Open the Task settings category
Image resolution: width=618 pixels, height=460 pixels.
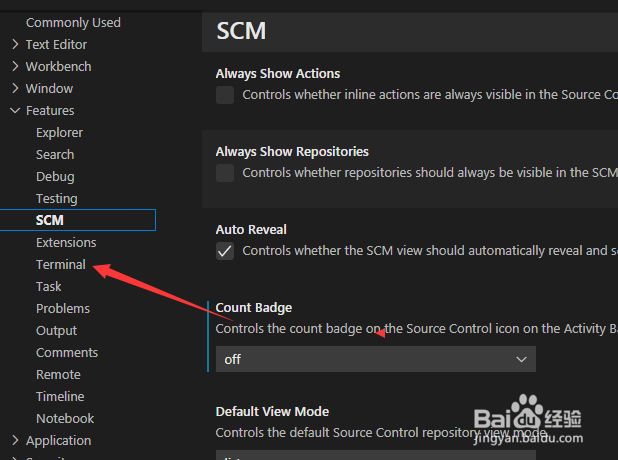point(49,286)
